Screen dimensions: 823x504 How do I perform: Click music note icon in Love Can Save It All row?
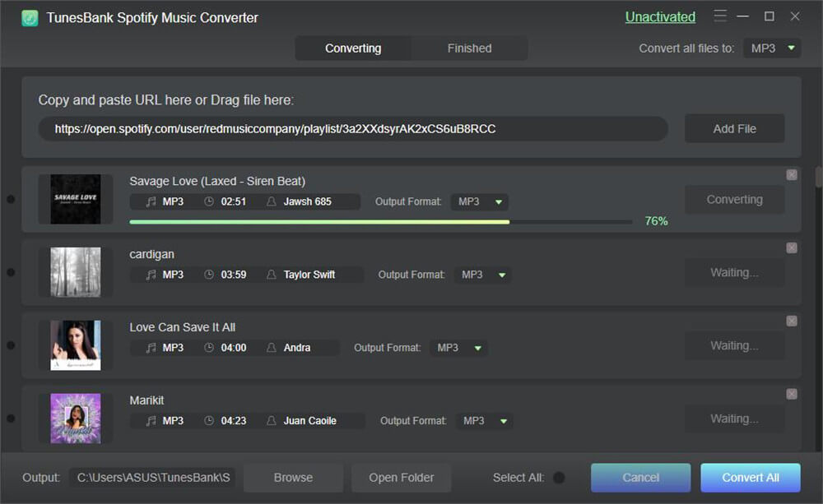coord(151,348)
